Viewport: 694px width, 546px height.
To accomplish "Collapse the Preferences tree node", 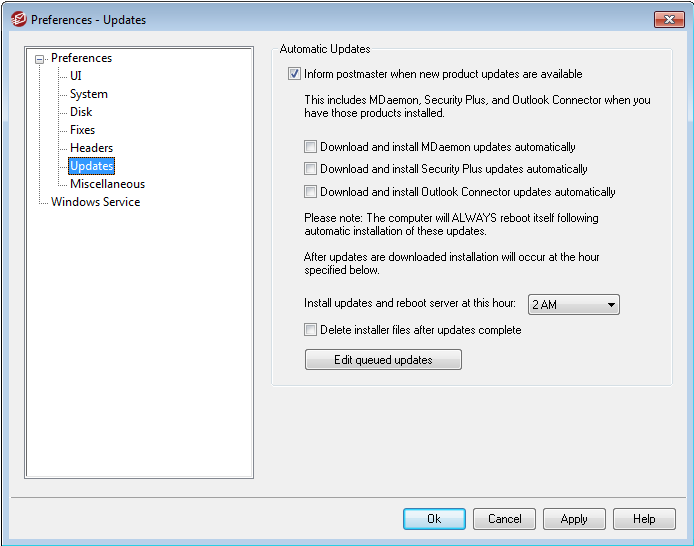I will click(x=39, y=59).
